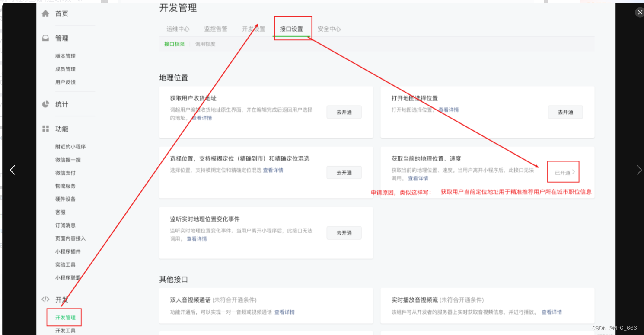Open 查看详情 link for 实时播放音视频流
Screen dimensions: 644x335
click(552, 312)
